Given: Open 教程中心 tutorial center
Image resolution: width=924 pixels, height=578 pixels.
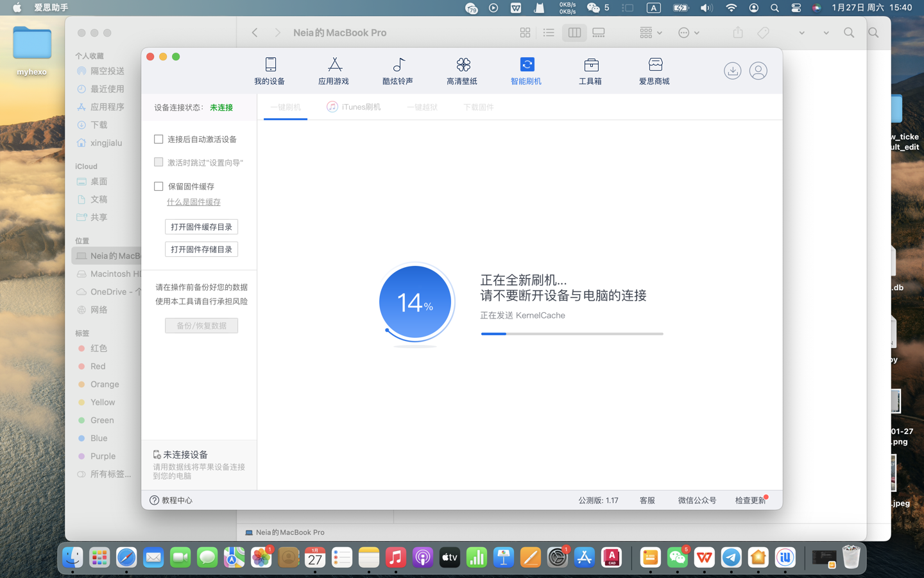Looking at the screenshot, I should coord(171,500).
